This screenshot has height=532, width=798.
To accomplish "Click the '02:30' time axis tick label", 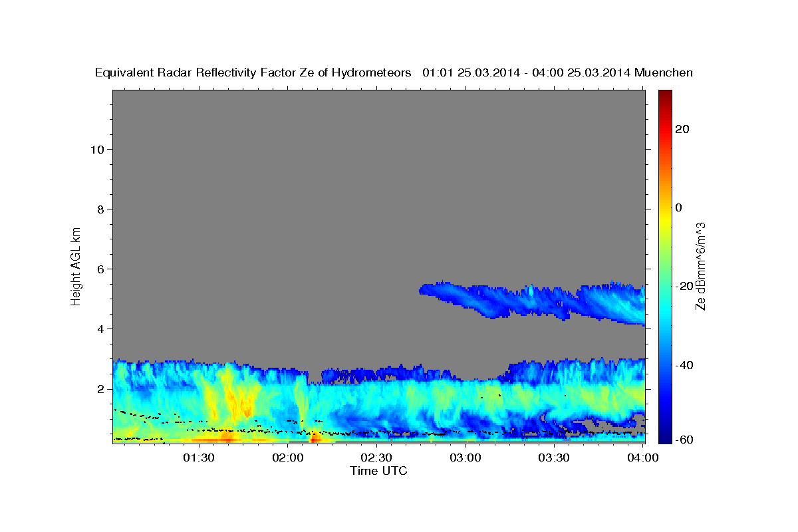I will point(376,458).
